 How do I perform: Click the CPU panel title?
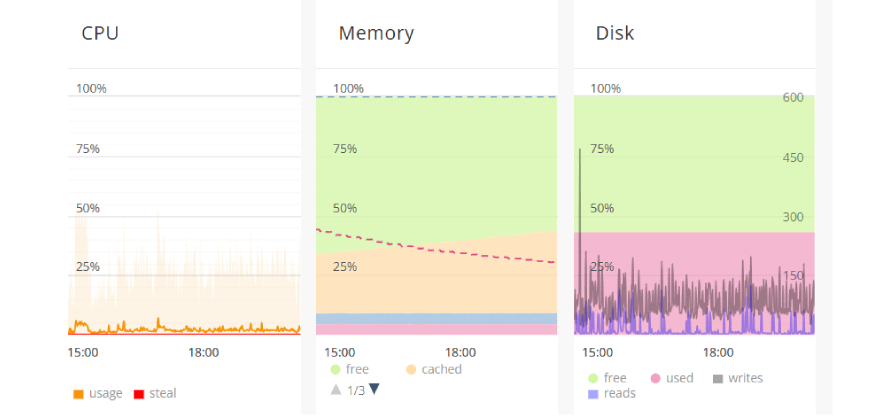(100, 33)
